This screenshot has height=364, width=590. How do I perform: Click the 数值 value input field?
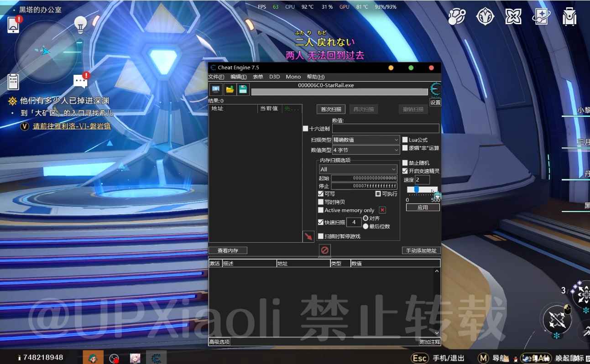[x=386, y=129]
